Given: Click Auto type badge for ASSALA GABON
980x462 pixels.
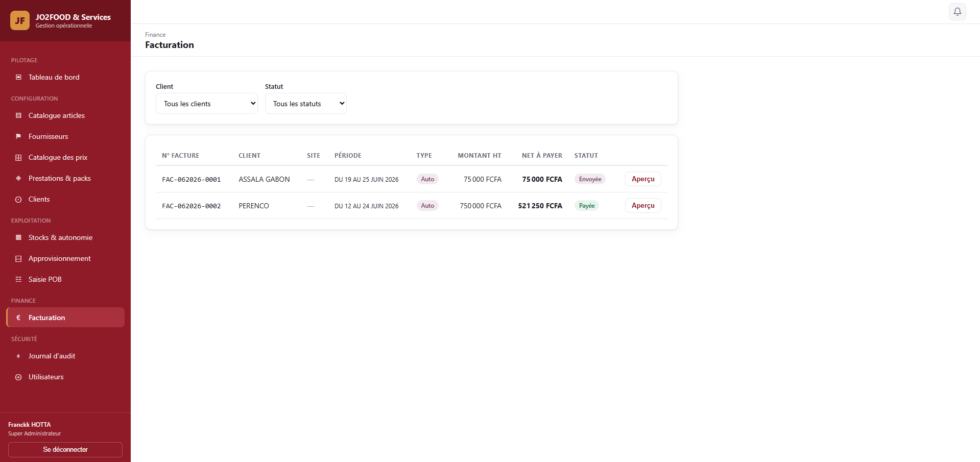Looking at the screenshot, I should [x=427, y=179].
